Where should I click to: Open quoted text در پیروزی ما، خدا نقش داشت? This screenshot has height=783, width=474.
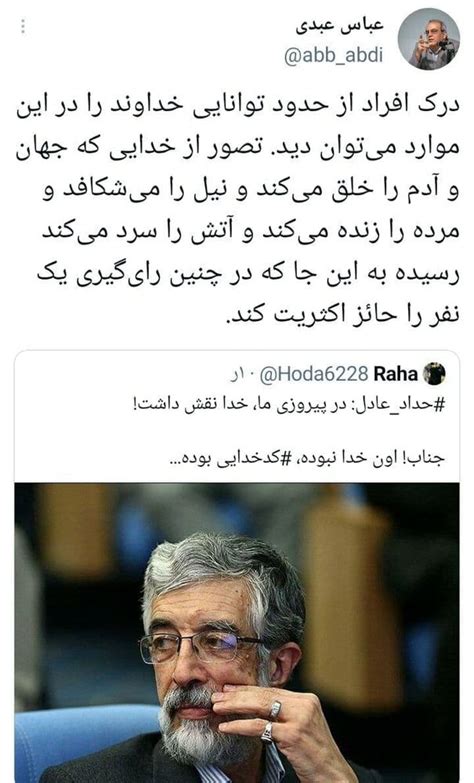pos(243,404)
